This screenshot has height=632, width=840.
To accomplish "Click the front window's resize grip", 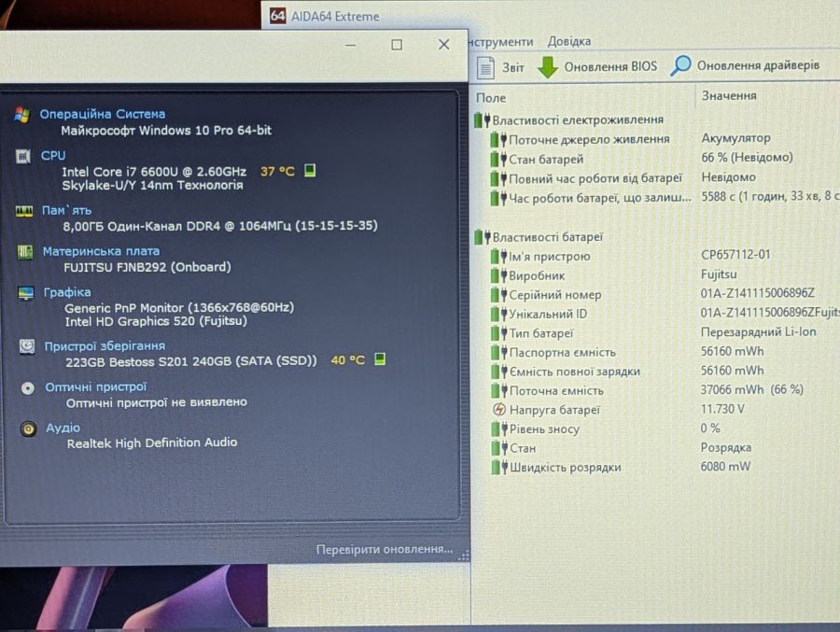I will click(463, 555).
